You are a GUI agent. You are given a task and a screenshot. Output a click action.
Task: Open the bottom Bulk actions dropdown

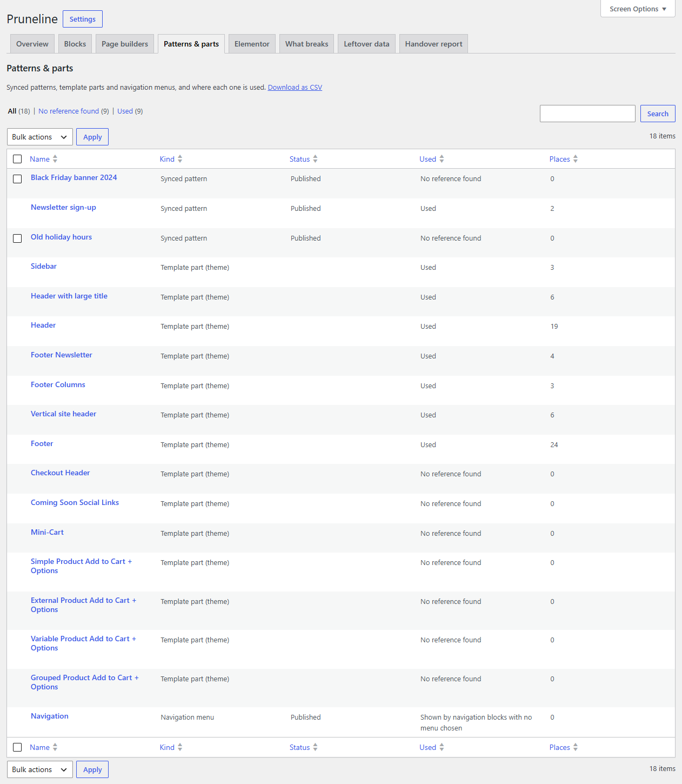pos(40,769)
